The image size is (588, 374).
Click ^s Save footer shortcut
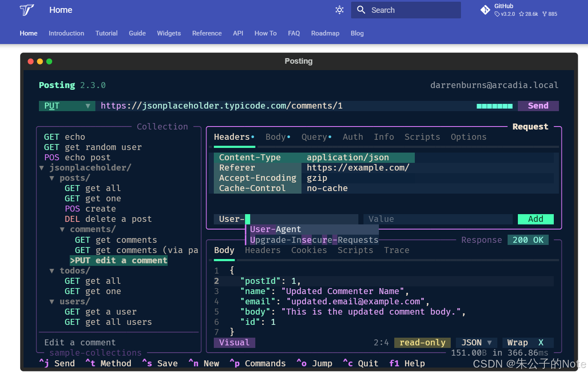point(160,363)
